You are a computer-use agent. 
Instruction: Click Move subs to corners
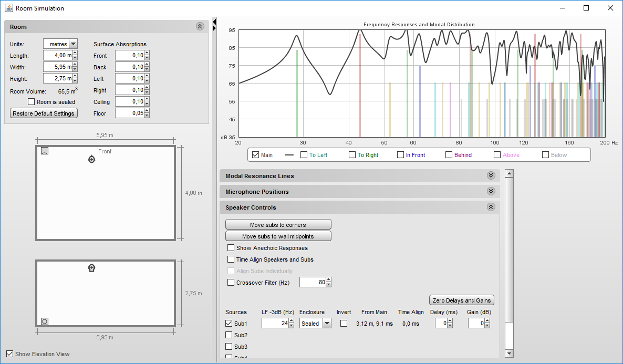pos(278,224)
